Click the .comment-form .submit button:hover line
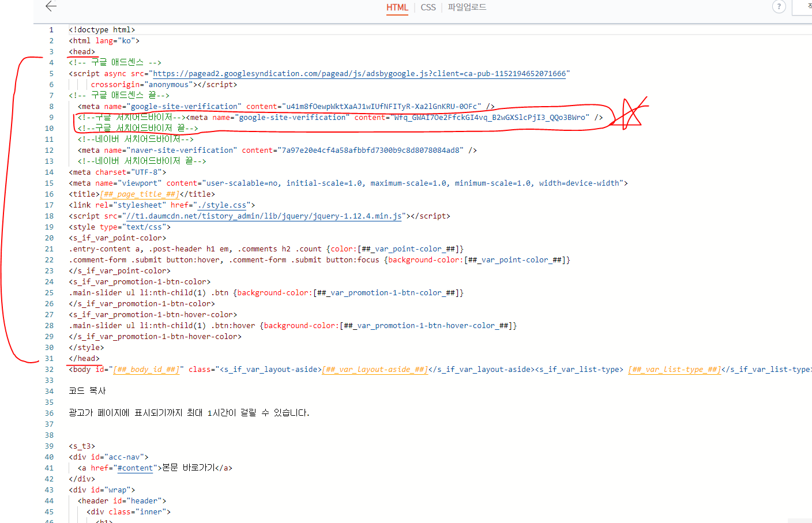The height and width of the screenshot is (523, 812). click(x=319, y=260)
